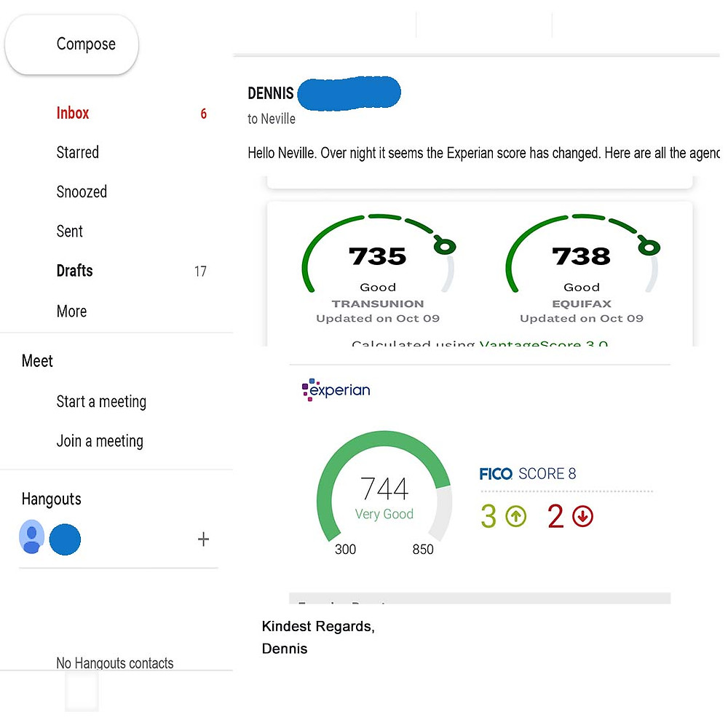Viewport: 728px width, 728px height.
Task: Click the Meet section heading
Action: [x=37, y=361]
